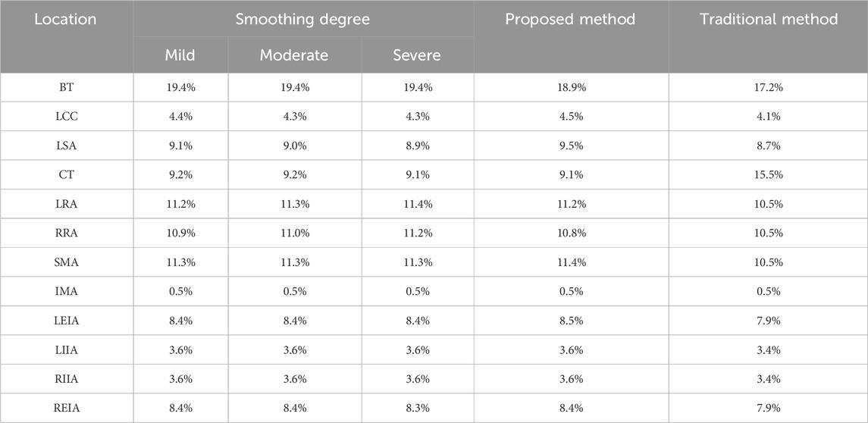
Task: Select the LRA Severe value 11.4%
Action: (417, 205)
